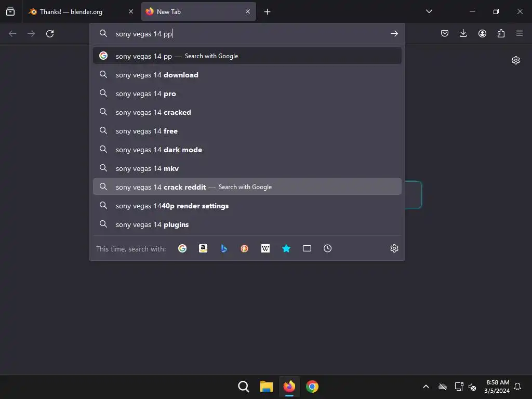Search this time with Bing
The image size is (532, 399).
pyautogui.click(x=223, y=248)
